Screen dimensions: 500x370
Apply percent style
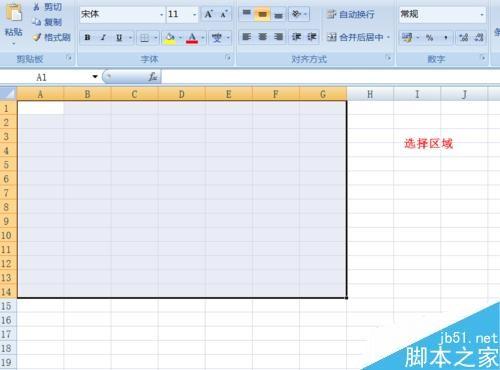coord(429,37)
